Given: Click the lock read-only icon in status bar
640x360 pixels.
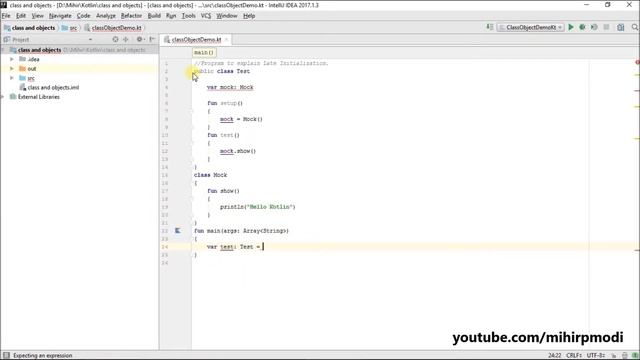Looking at the screenshot, I should [613, 356].
